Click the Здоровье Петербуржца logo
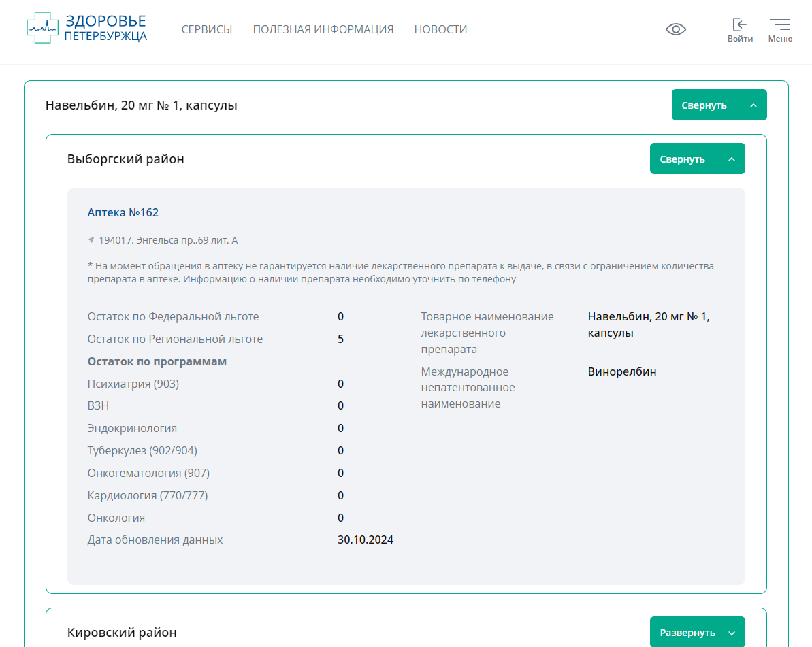This screenshot has height=647, width=812. click(x=87, y=28)
